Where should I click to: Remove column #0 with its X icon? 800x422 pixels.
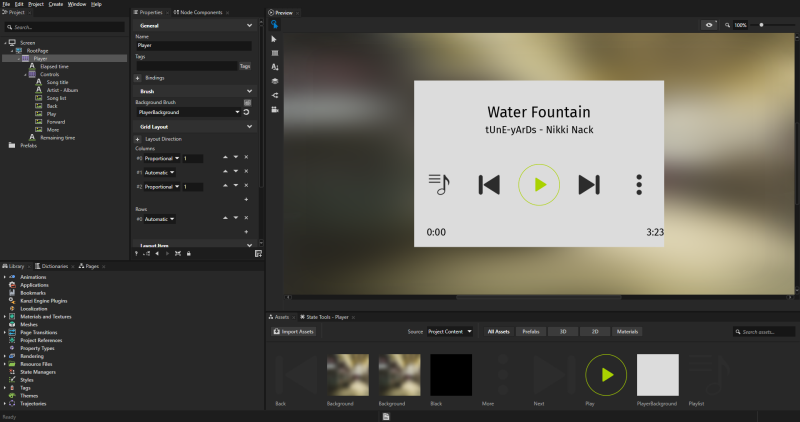pyautogui.click(x=246, y=158)
